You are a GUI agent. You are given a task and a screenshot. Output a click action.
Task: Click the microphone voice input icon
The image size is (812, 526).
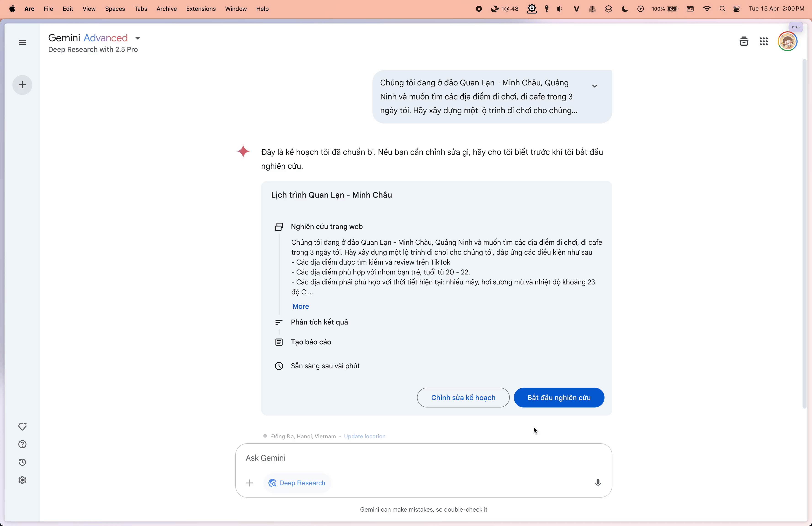tap(598, 483)
